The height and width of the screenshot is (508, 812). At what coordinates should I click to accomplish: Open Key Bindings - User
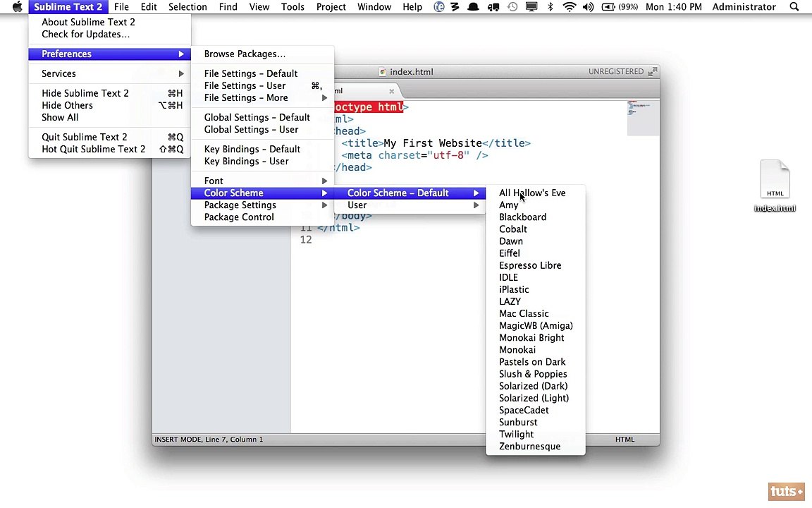point(262,161)
